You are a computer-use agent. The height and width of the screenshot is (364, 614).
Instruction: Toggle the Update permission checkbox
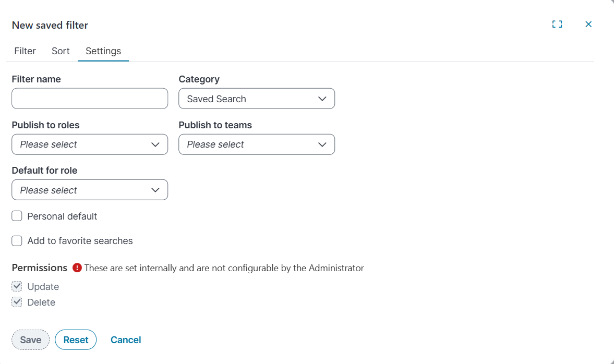(x=17, y=286)
